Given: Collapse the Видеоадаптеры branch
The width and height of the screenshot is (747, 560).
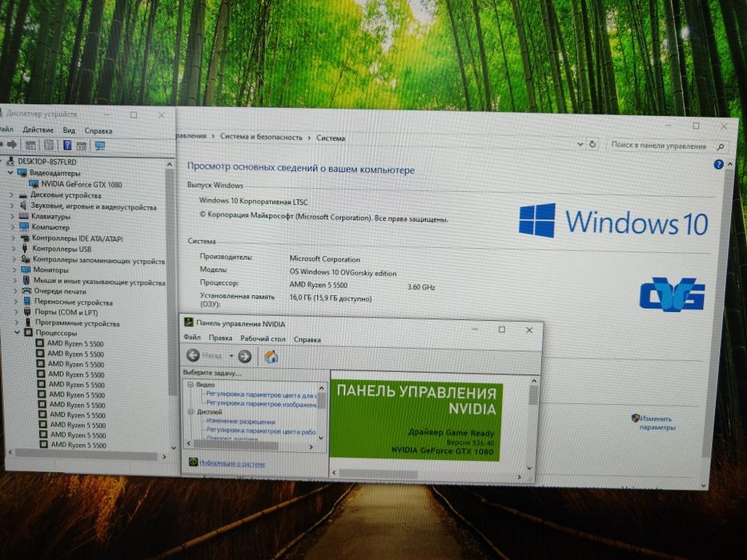Looking at the screenshot, I should point(10,172).
